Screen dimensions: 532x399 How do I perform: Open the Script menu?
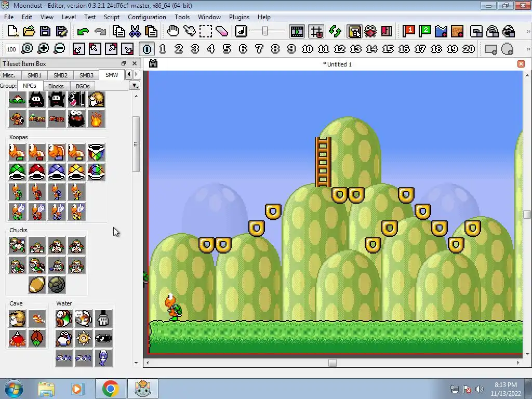pos(112,17)
